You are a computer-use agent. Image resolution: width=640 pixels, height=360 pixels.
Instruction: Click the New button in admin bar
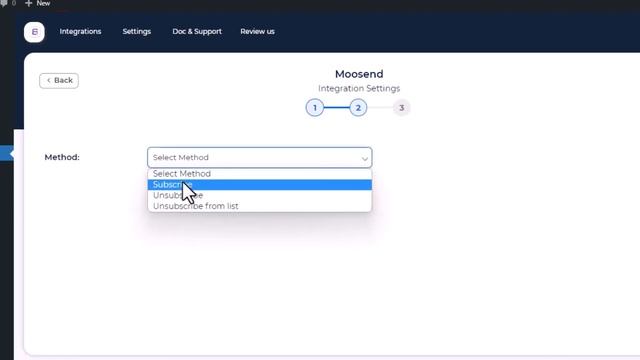[38, 3]
